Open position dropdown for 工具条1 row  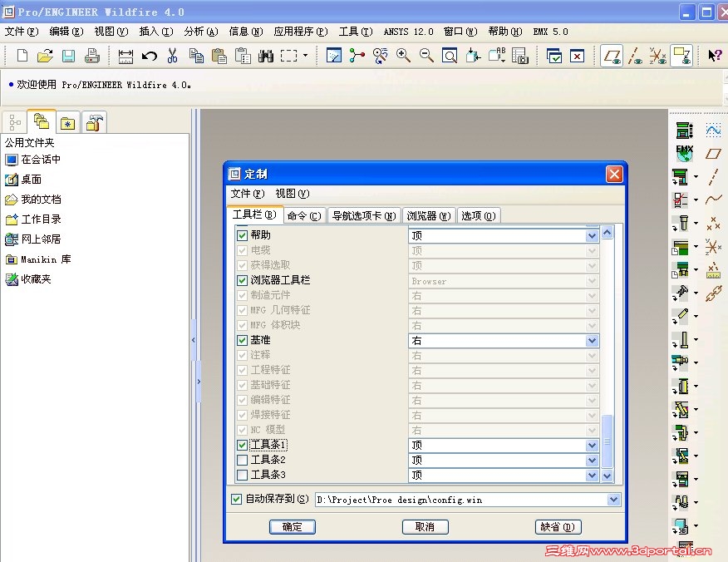tap(592, 446)
